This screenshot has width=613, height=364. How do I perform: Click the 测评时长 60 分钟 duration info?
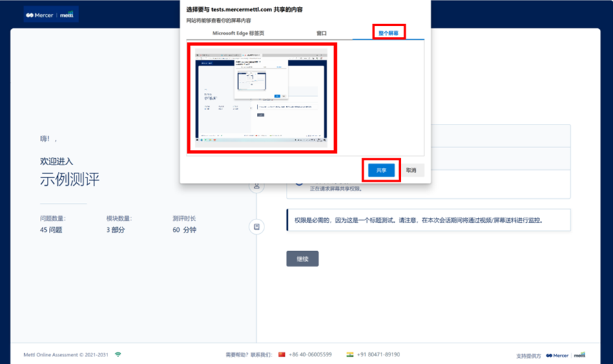pos(184,224)
